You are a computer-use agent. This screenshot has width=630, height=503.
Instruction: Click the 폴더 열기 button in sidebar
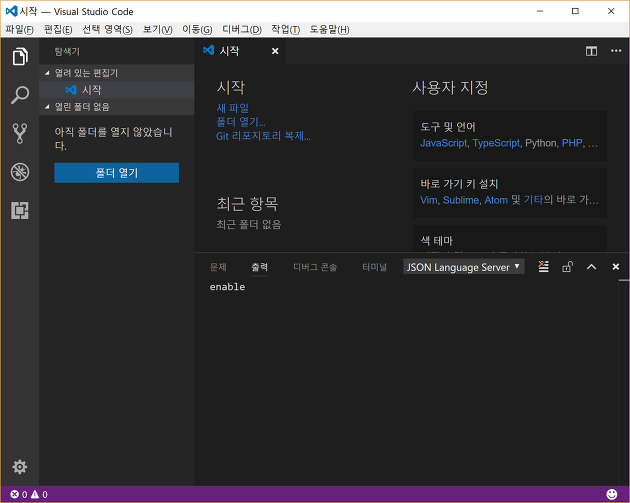pyautogui.click(x=117, y=173)
